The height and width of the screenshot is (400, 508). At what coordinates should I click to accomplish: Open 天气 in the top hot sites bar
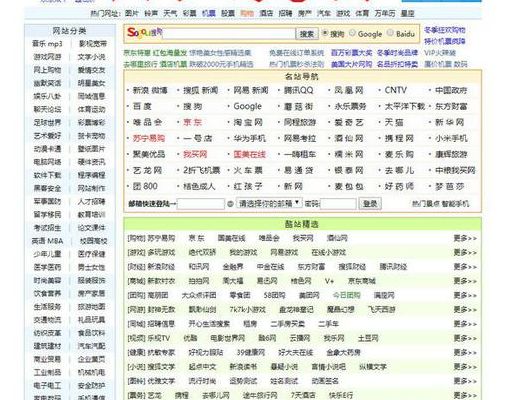coord(170,13)
